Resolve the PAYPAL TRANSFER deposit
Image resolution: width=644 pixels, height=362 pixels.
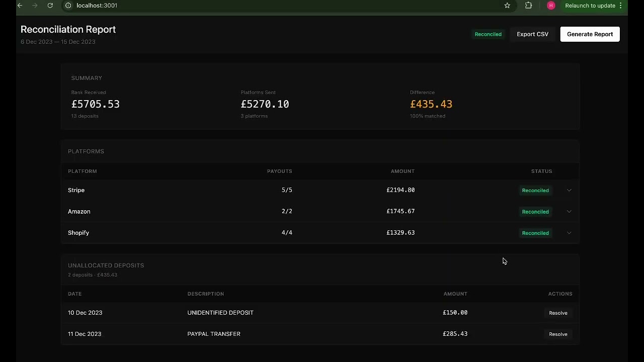(558, 334)
